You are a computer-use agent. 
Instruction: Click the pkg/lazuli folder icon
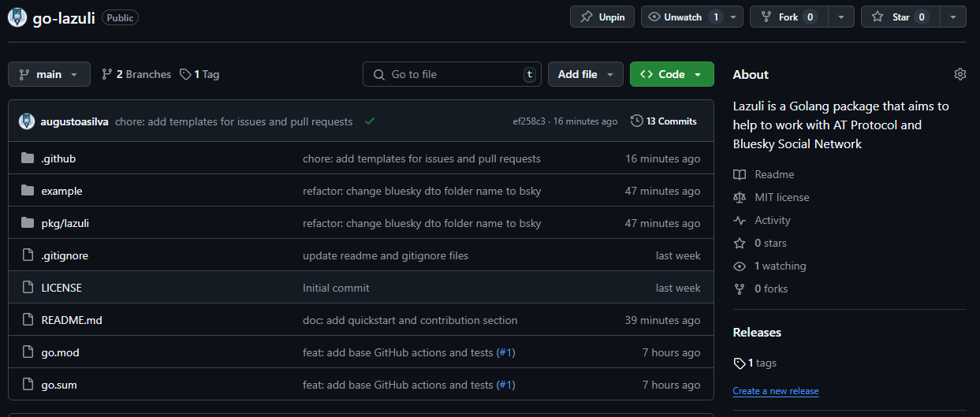(28, 223)
